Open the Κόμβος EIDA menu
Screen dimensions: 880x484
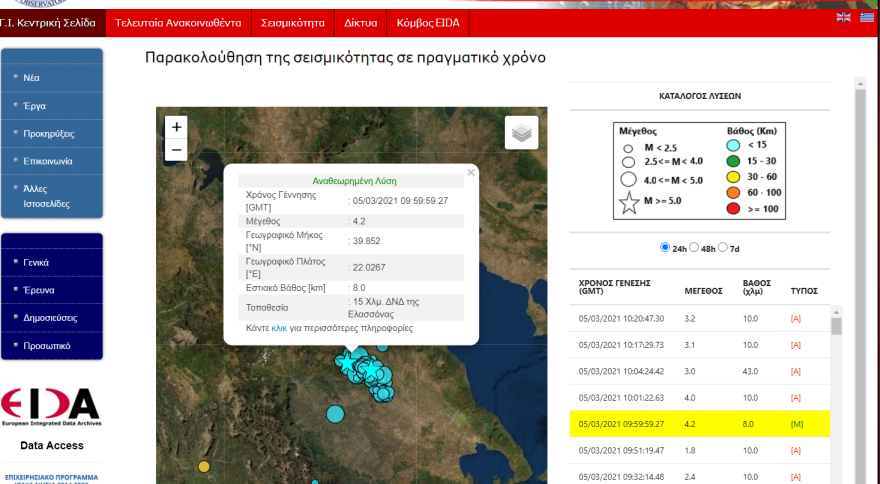[x=428, y=23]
